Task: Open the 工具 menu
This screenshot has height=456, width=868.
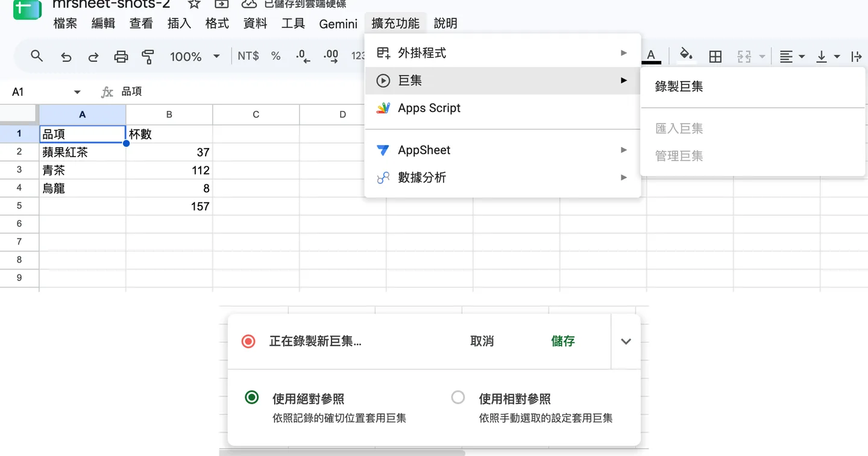Action: [293, 23]
